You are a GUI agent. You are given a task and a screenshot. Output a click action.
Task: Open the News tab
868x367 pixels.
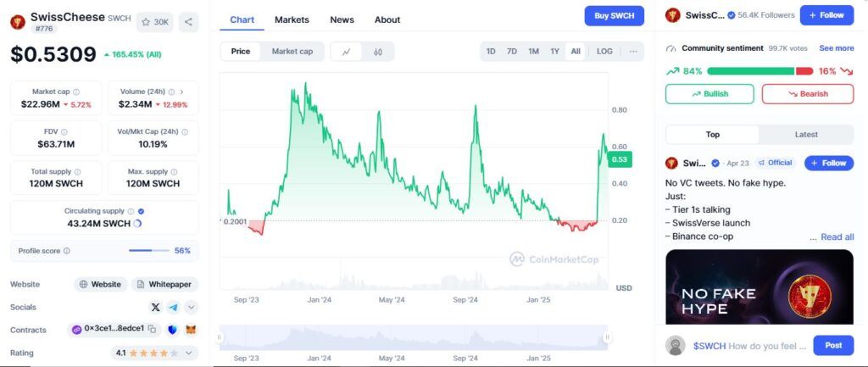342,20
